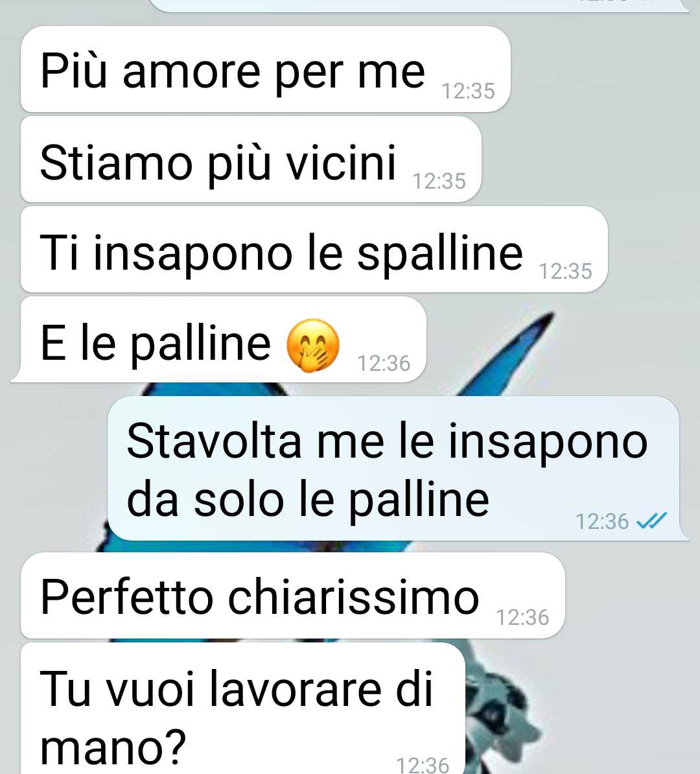Select the message 'Stiamo più vicini'
700x774 pixels.
coord(251,160)
